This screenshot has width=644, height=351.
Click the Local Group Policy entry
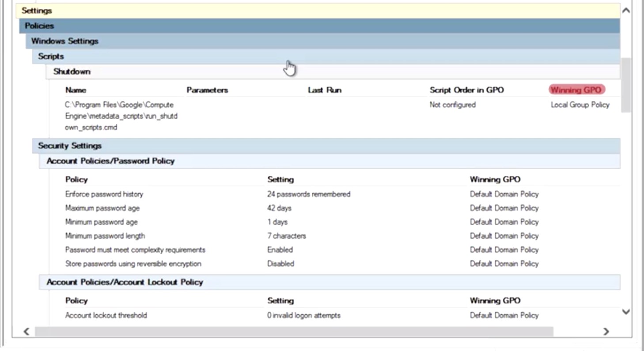[580, 105]
